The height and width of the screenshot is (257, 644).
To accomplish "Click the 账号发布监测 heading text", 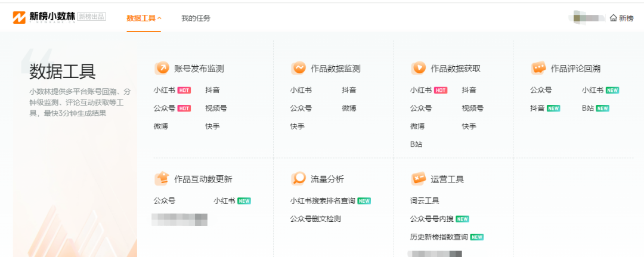I will click(199, 69).
